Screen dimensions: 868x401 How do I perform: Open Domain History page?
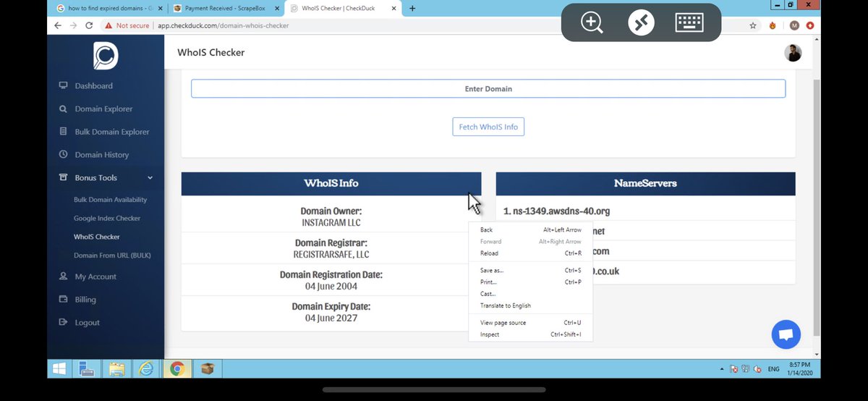pos(102,155)
